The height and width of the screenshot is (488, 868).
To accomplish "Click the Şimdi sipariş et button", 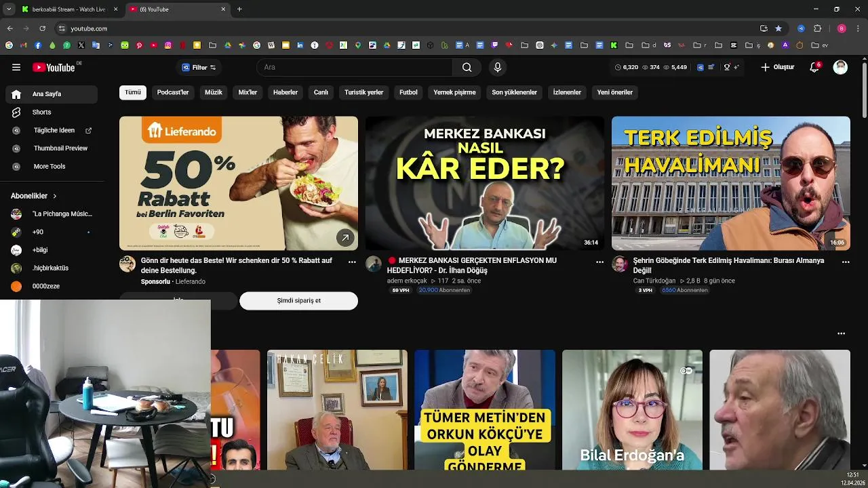I will [x=298, y=300].
